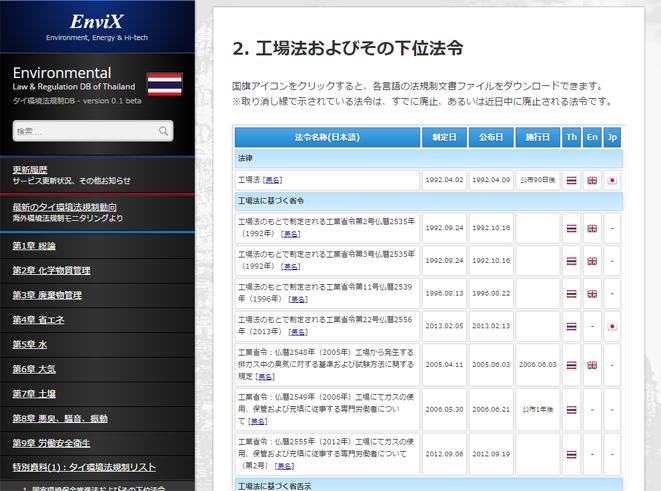Screen dimensions: 661x491
Task: Download English file for 工場法 law
Action: tap(592, 181)
